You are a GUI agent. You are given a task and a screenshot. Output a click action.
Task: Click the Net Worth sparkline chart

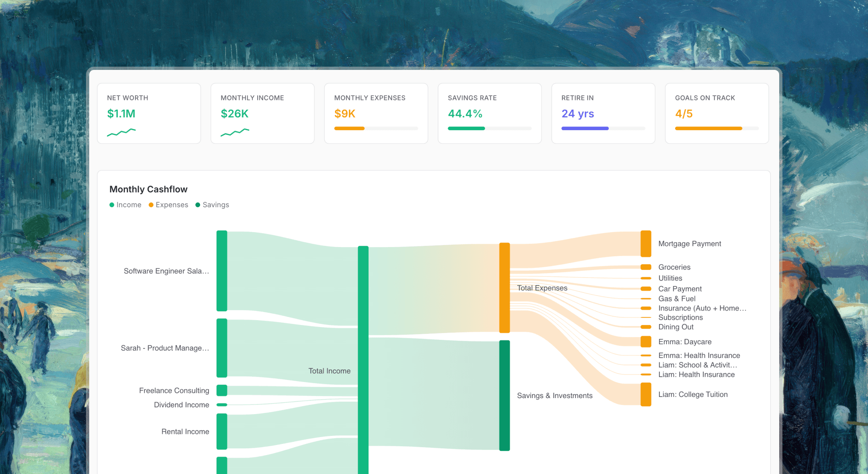[x=121, y=132]
